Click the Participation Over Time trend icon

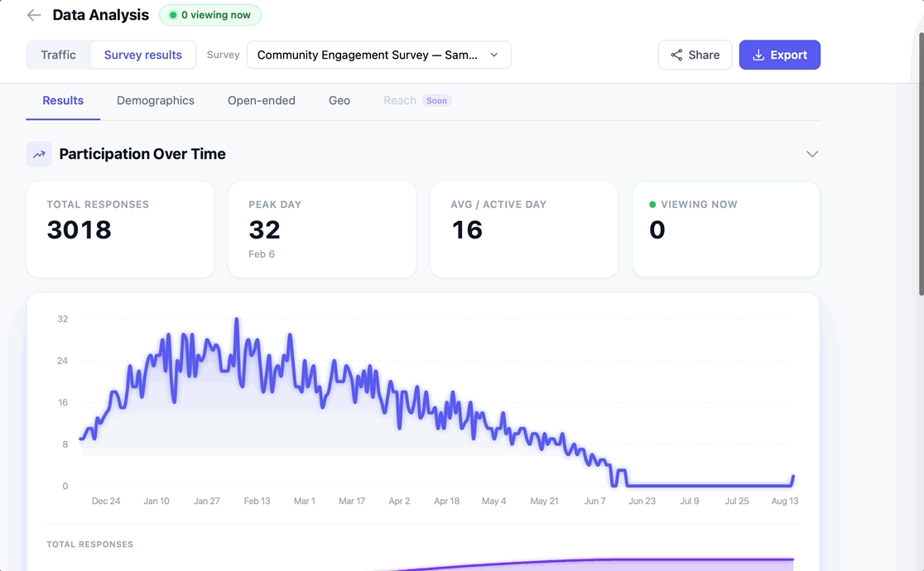tap(39, 155)
